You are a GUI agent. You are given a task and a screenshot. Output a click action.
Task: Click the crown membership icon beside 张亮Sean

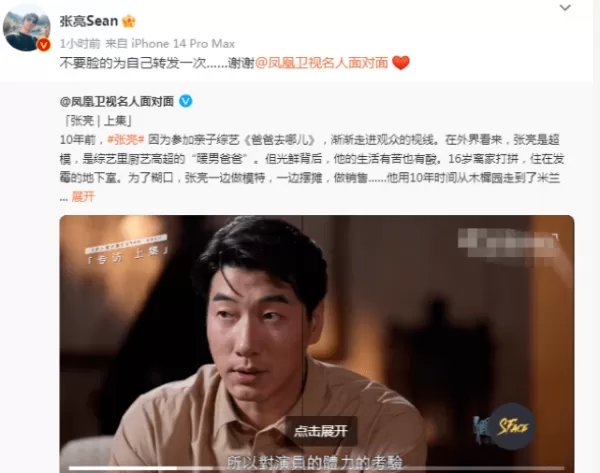(x=129, y=21)
